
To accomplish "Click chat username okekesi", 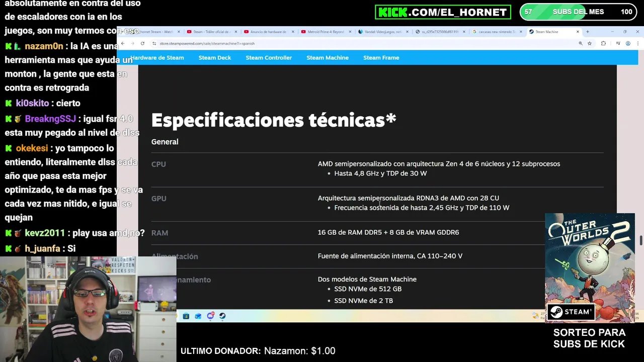I will click(x=32, y=148).
